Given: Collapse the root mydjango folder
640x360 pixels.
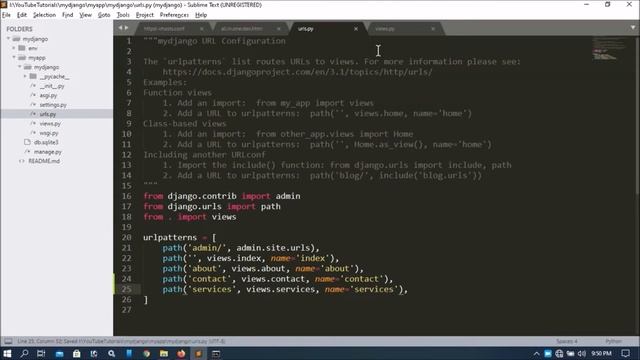Looking at the screenshot, I should pos(8,38).
